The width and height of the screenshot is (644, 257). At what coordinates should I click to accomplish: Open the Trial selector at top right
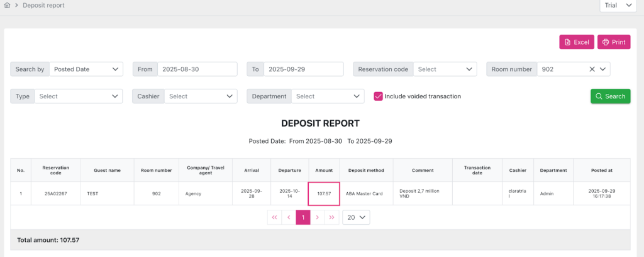(x=619, y=6)
